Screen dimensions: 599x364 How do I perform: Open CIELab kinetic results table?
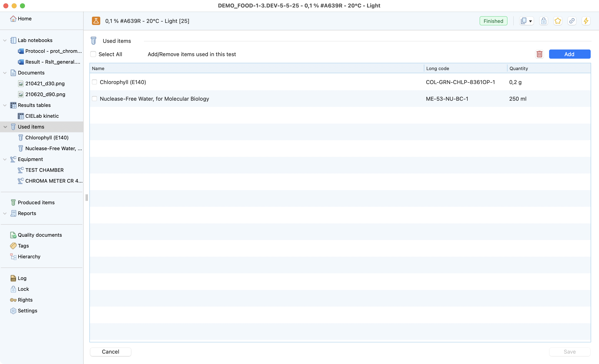42,116
